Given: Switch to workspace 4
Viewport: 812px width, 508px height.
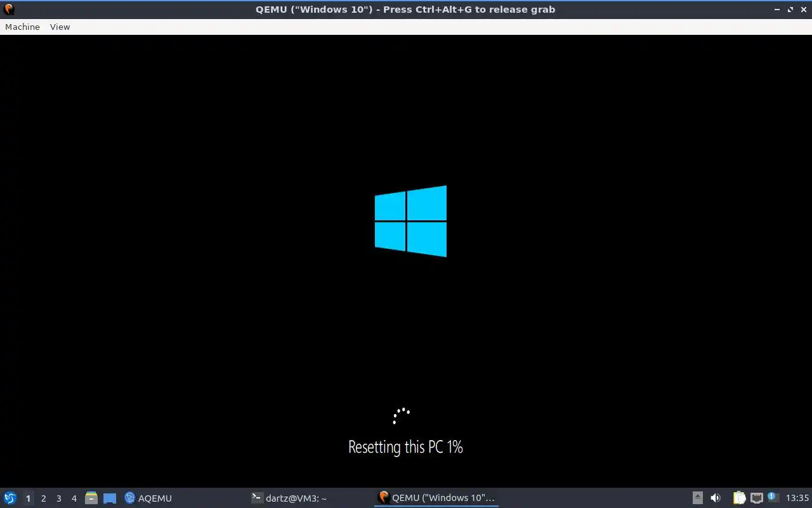Looking at the screenshot, I should click(74, 498).
